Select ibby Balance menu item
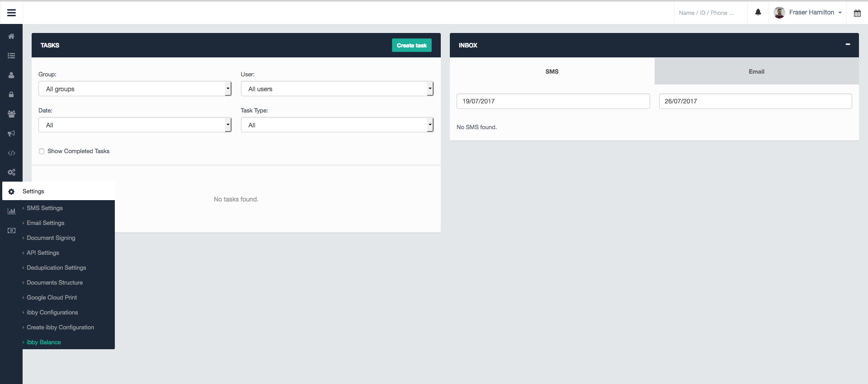This screenshot has width=868, height=384. pyautogui.click(x=44, y=342)
